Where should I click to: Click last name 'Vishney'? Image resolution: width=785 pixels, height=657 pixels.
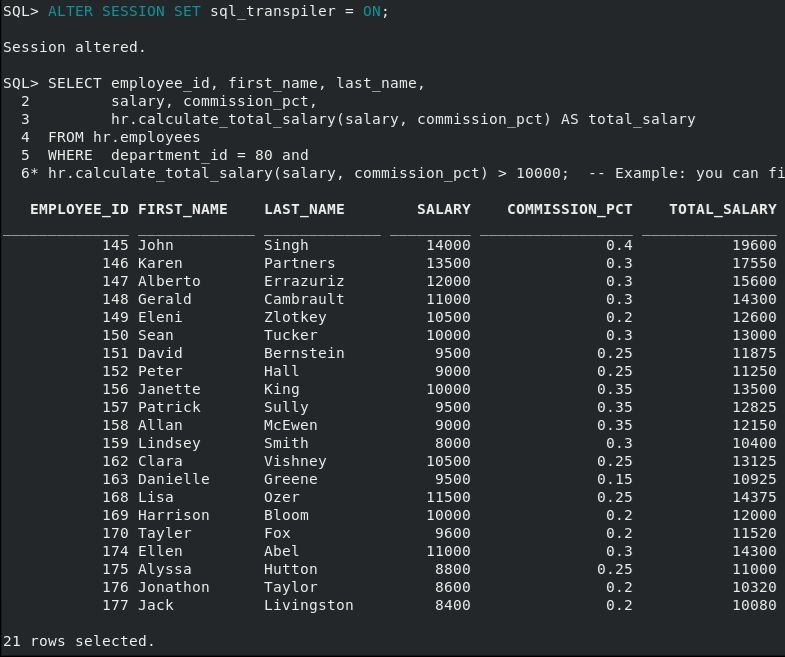295,462
